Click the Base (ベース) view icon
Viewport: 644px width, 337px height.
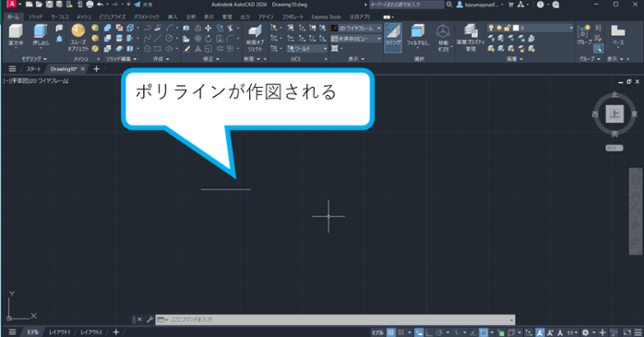(x=618, y=31)
